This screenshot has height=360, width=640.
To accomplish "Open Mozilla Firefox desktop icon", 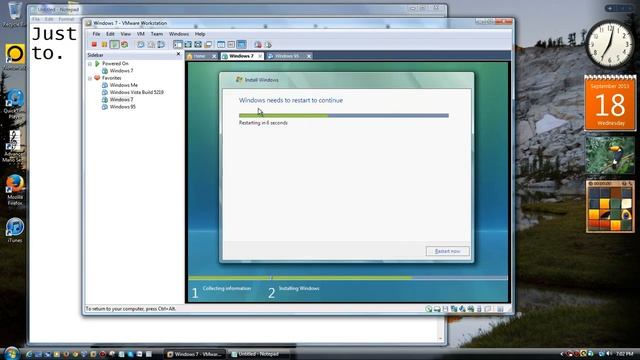I will (15, 190).
